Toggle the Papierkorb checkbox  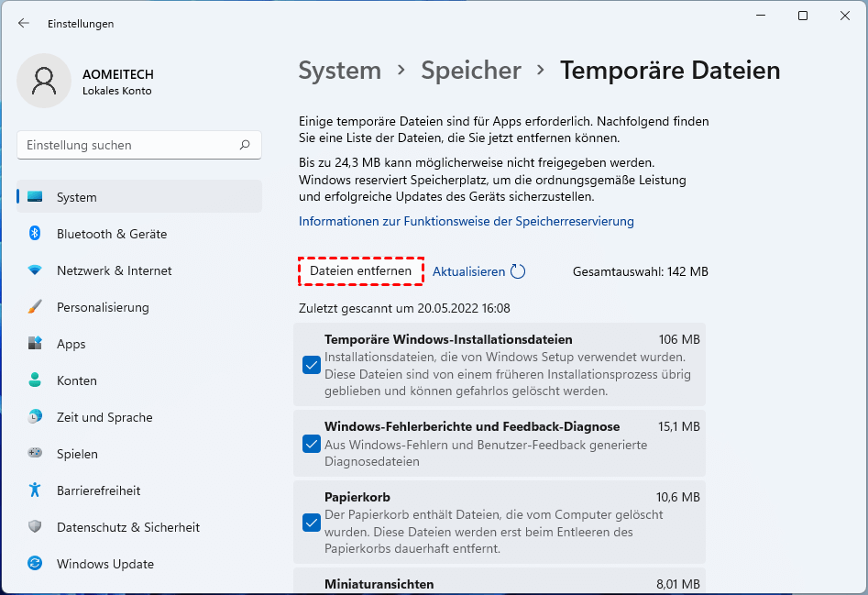(x=311, y=523)
